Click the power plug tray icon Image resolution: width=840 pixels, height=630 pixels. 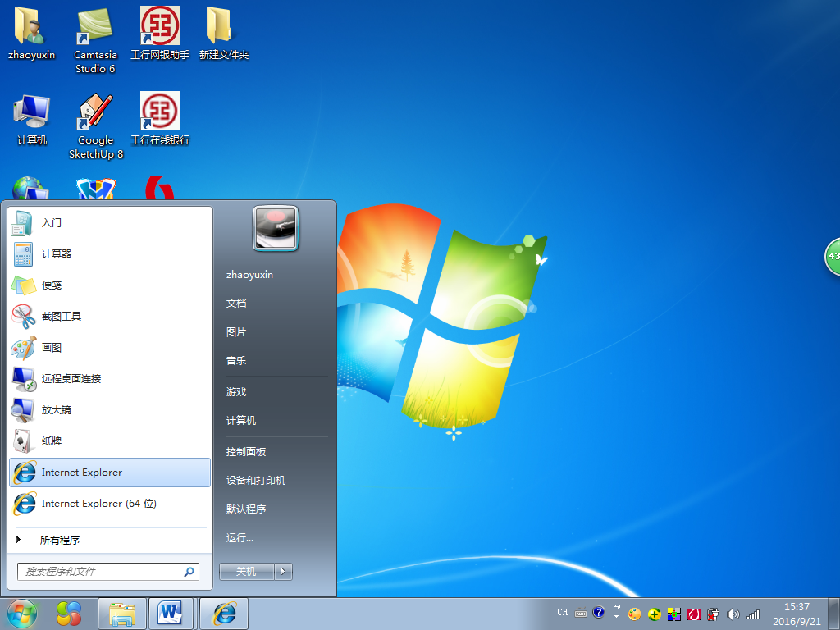tap(713, 614)
